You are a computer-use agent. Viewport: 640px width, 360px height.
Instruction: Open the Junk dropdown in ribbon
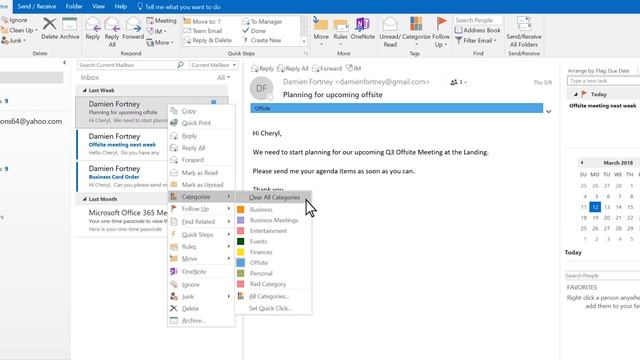(x=14, y=40)
